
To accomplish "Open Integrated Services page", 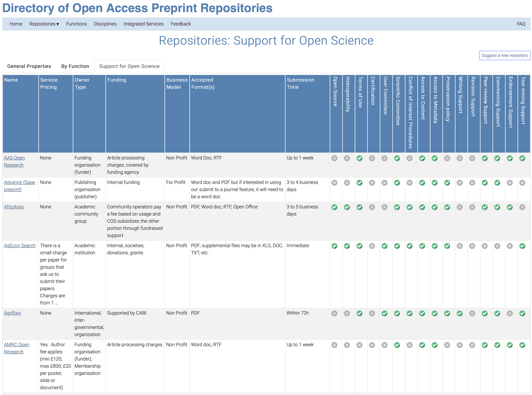I will coord(143,24).
